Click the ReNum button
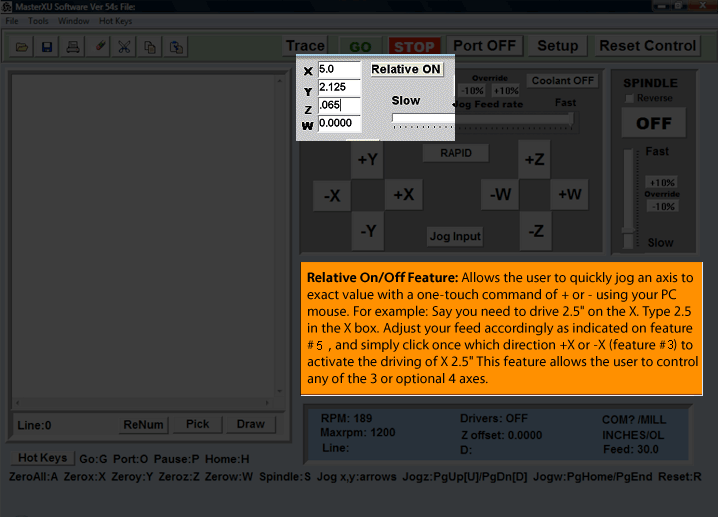Image resolution: width=718 pixels, height=517 pixels. pyautogui.click(x=143, y=425)
